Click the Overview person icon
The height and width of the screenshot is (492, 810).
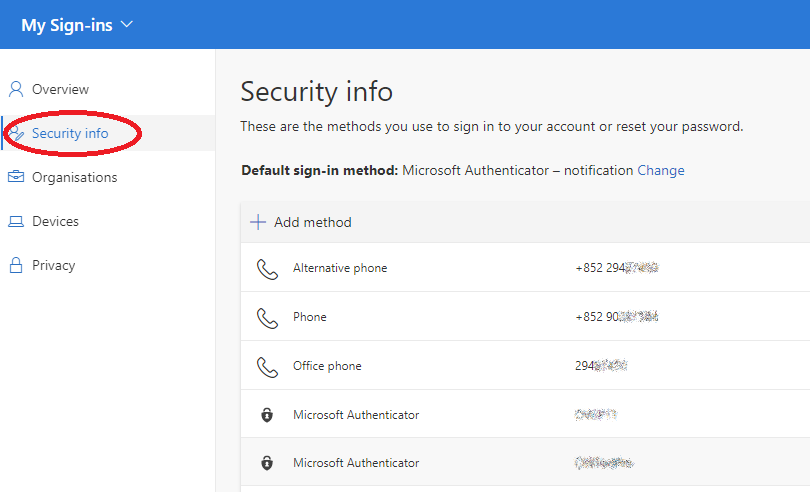(16, 89)
